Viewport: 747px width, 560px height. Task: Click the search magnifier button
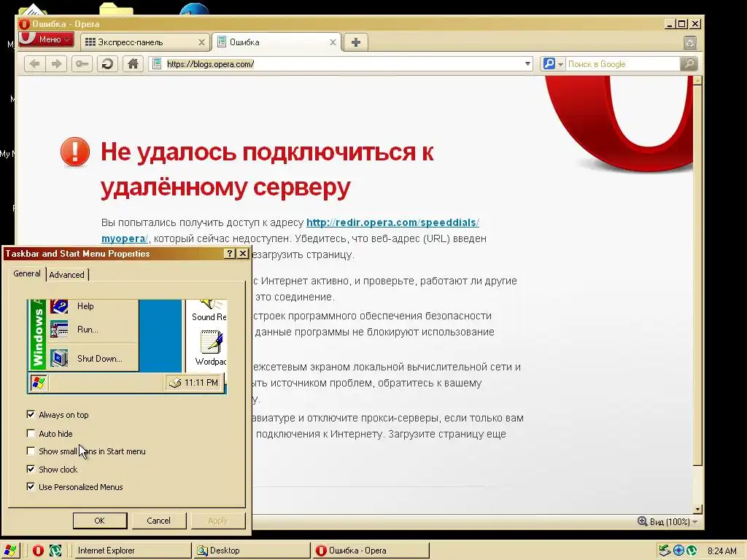pos(689,64)
